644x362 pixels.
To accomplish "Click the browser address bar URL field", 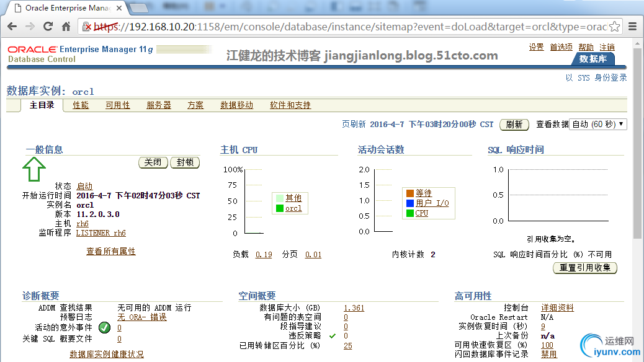I will click(349, 27).
